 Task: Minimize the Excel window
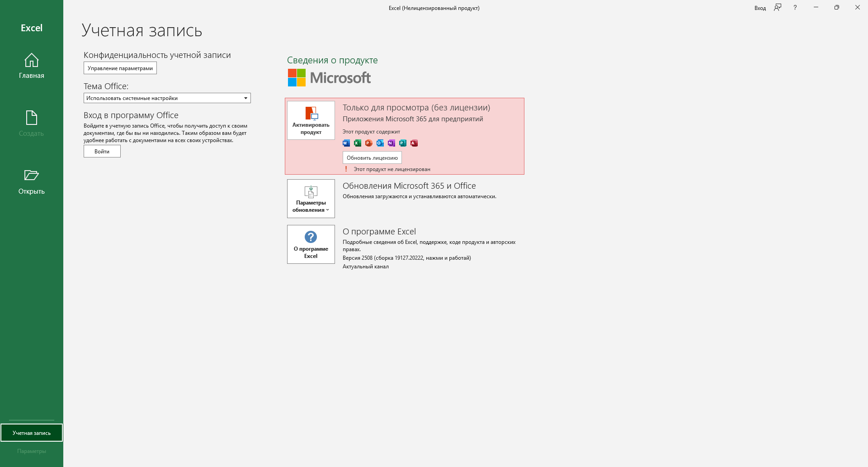[x=816, y=7]
